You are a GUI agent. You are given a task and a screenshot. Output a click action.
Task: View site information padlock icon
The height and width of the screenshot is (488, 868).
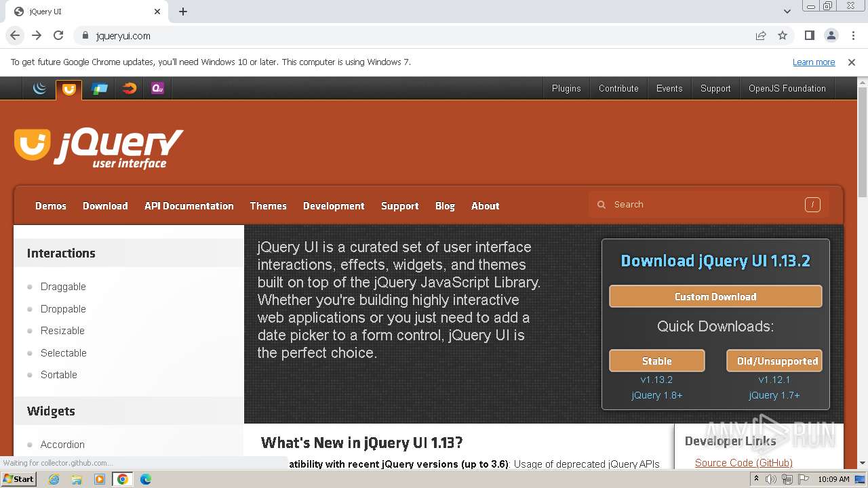click(x=85, y=36)
